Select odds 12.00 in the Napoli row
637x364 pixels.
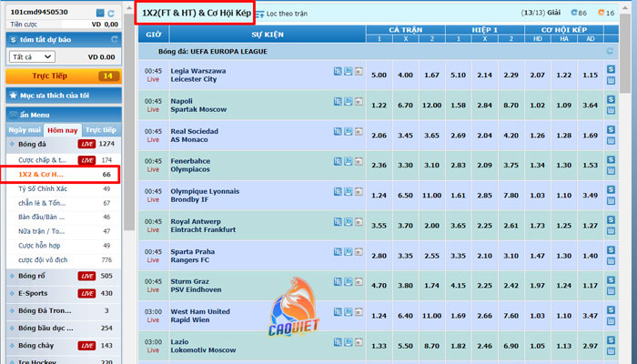432,106
